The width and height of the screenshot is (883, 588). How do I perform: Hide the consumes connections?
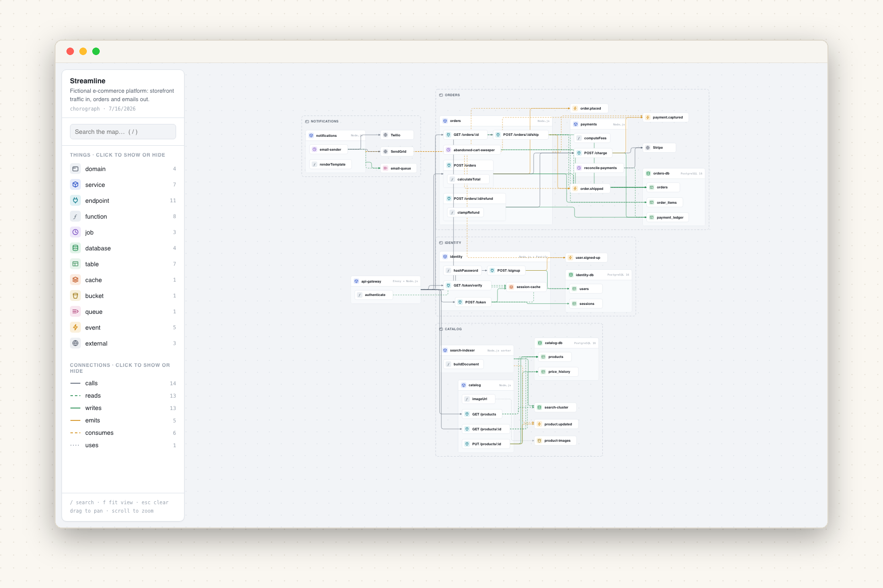pos(123,433)
